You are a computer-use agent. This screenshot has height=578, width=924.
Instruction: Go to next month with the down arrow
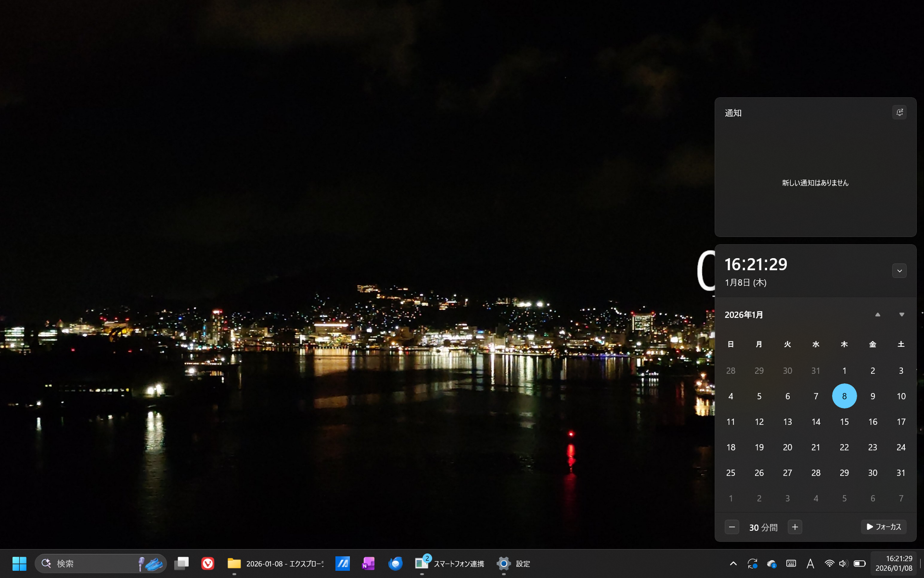pyautogui.click(x=902, y=315)
